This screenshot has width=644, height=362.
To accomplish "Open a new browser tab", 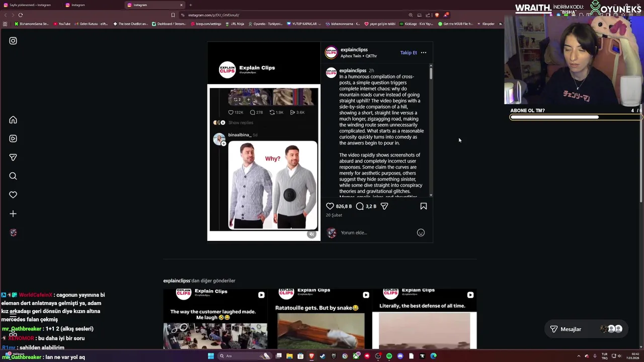I will click(x=190, y=5).
